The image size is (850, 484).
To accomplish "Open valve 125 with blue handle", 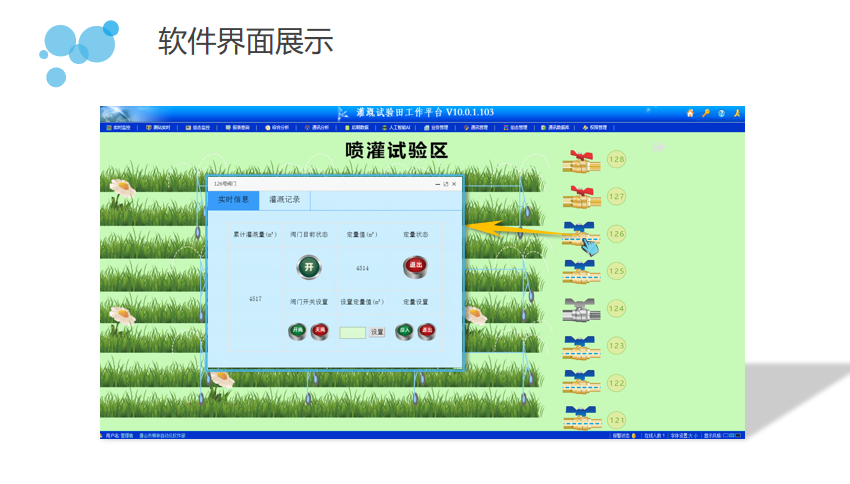I will 581,271.
